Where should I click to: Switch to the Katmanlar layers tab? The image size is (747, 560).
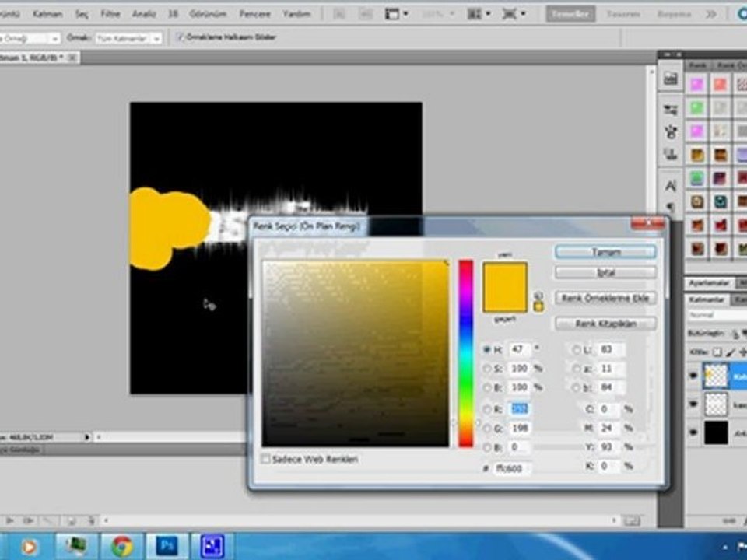point(707,299)
